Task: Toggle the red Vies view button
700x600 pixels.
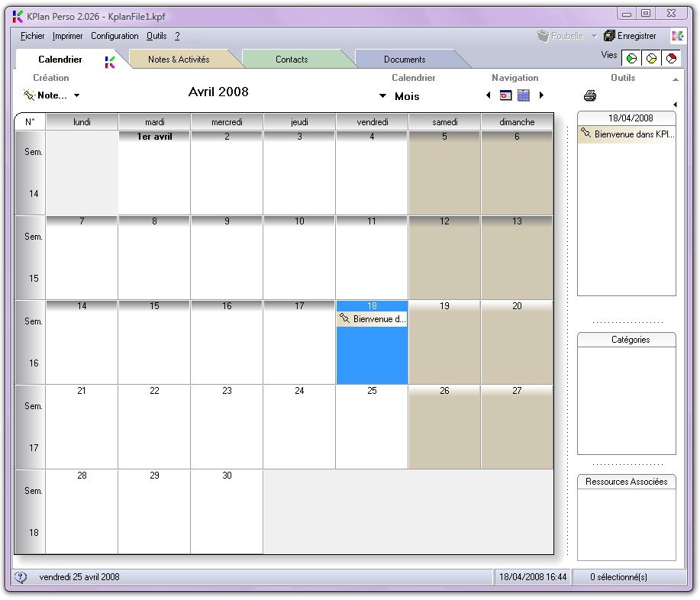Action: pyautogui.click(x=671, y=58)
